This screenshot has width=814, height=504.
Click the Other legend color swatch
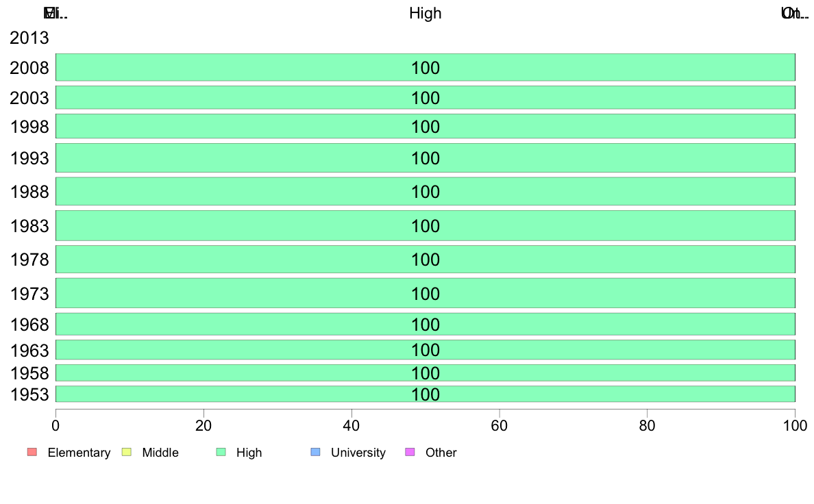point(410,452)
